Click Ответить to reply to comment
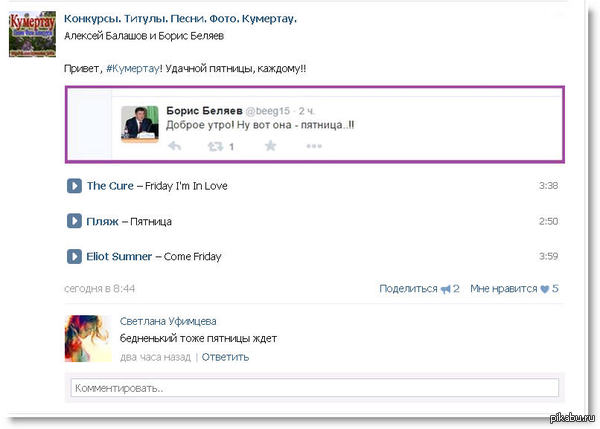 click(225, 357)
